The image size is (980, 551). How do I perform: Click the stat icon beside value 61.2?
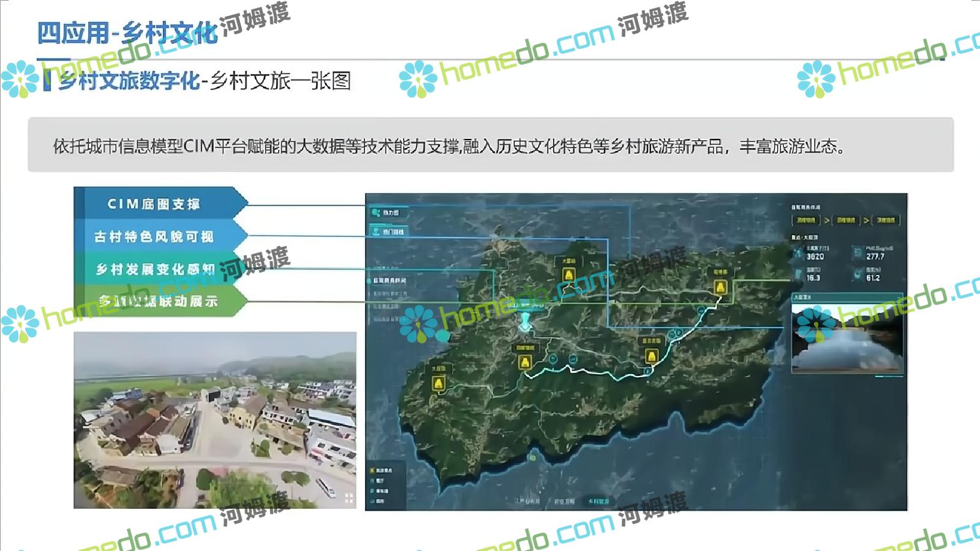(x=858, y=274)
